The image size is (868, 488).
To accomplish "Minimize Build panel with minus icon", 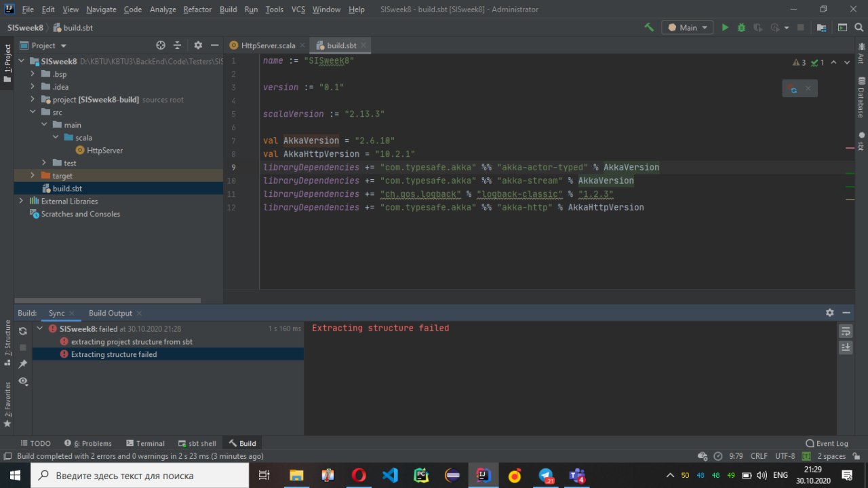I will [846, 313].
